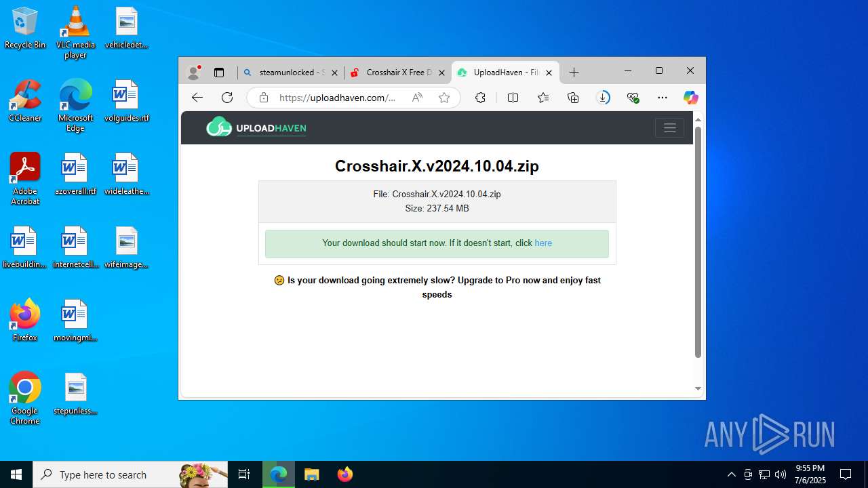Select the livebuildin... document

coord(25,247)
